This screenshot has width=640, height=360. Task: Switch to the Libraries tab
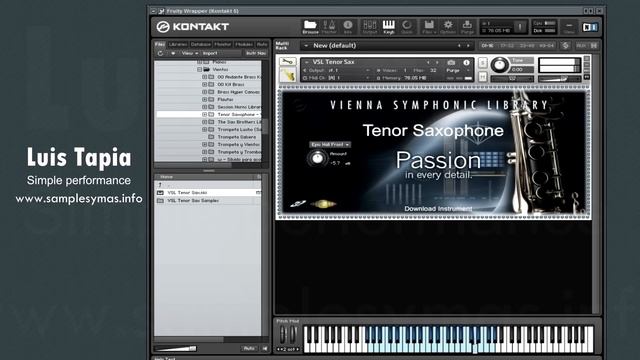pos(178,44)
